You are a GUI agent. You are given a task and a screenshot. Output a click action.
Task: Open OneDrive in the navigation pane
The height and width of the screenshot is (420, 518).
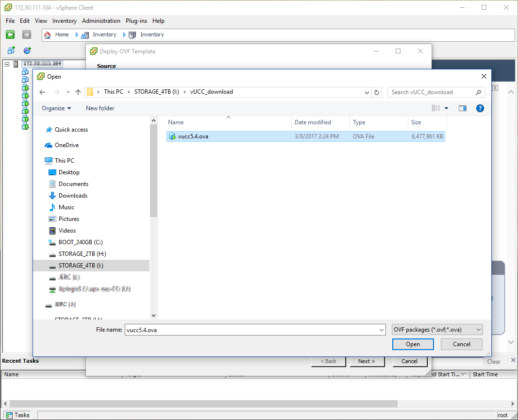pos(67,145)
